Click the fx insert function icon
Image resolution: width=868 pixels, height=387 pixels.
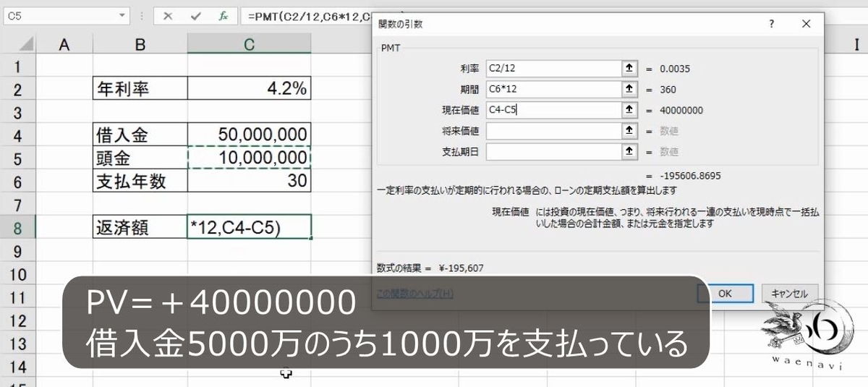(x=224, y=15)
